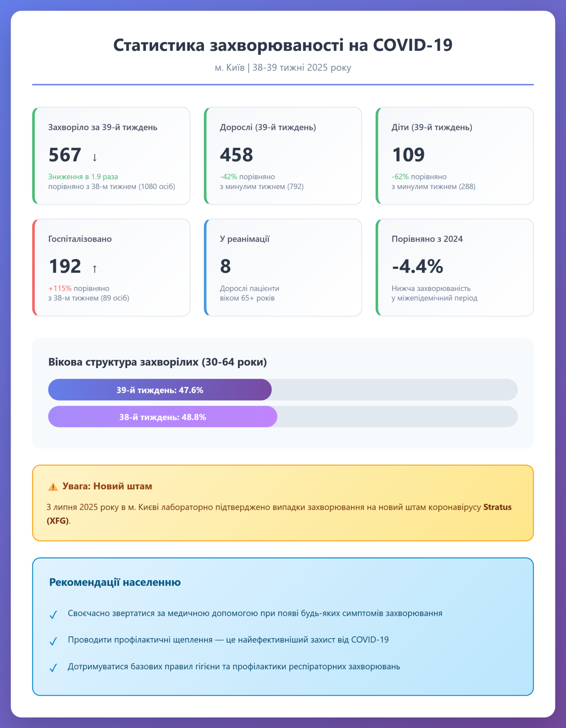
Task: Click the warning triangle icon
Action: pos(53,487)
